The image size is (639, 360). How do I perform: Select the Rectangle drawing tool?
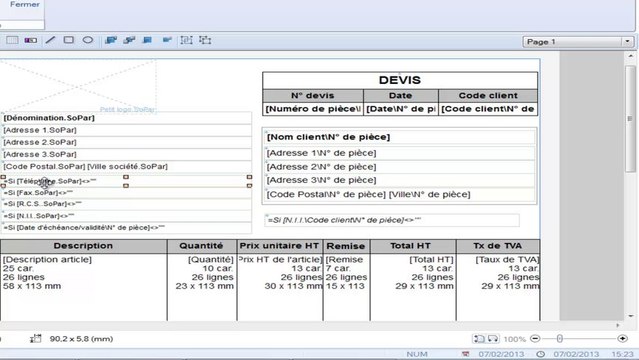68,40
